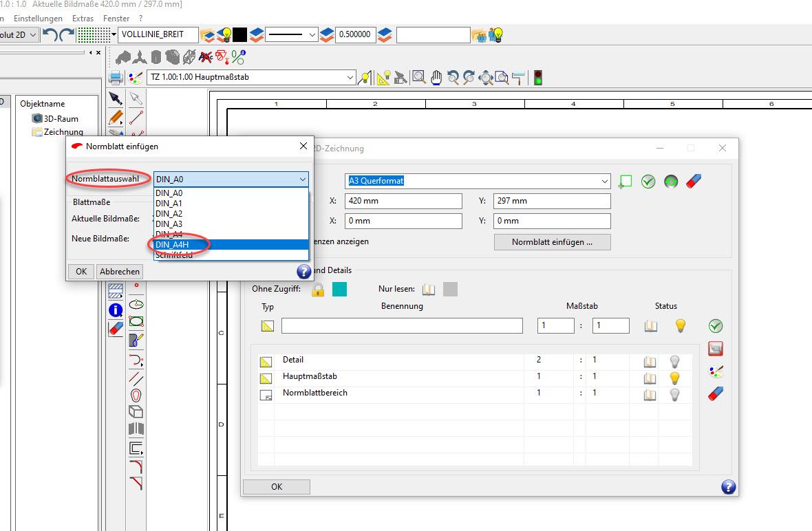The height and width of the screenshot is (531, 812).
Task: Click the help icon in Normblatt einfügen dialog
Action: coord(304,271)
